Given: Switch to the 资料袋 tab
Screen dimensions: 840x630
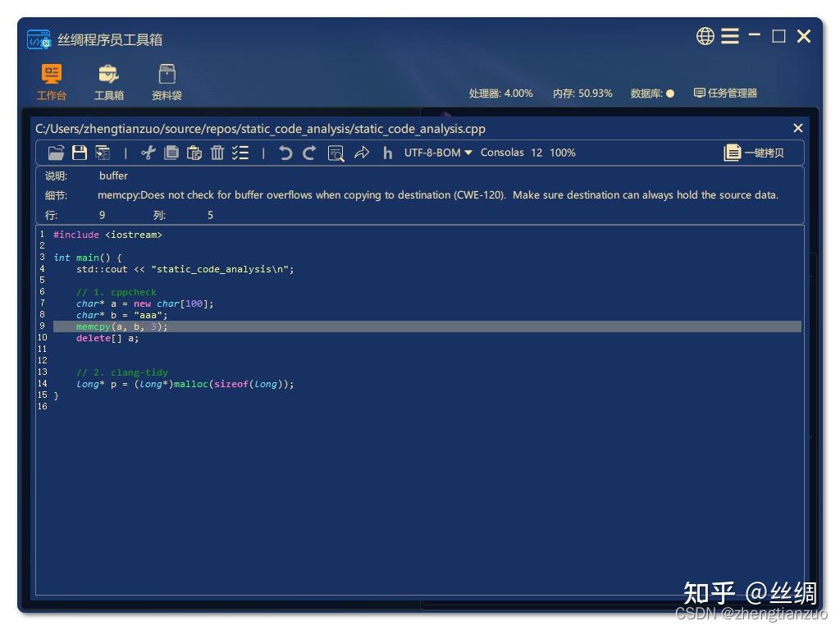Looking at the screenshot, I should [x=167, y=82].
